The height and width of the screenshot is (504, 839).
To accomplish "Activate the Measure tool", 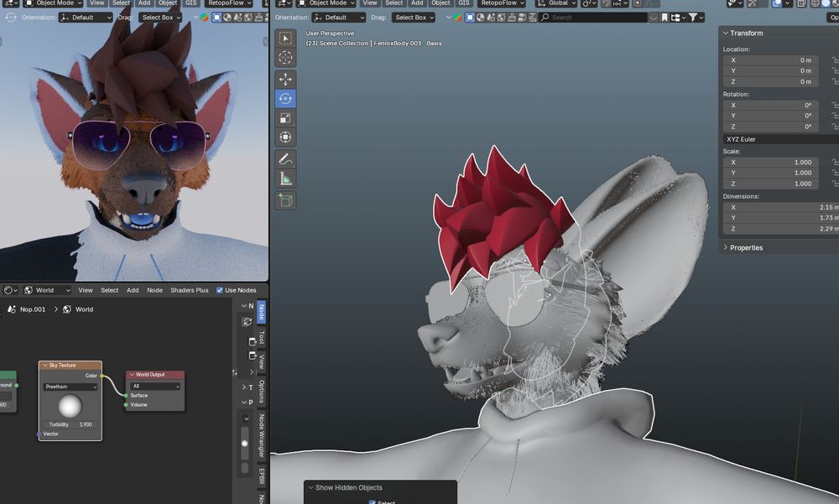I will 285,179.
